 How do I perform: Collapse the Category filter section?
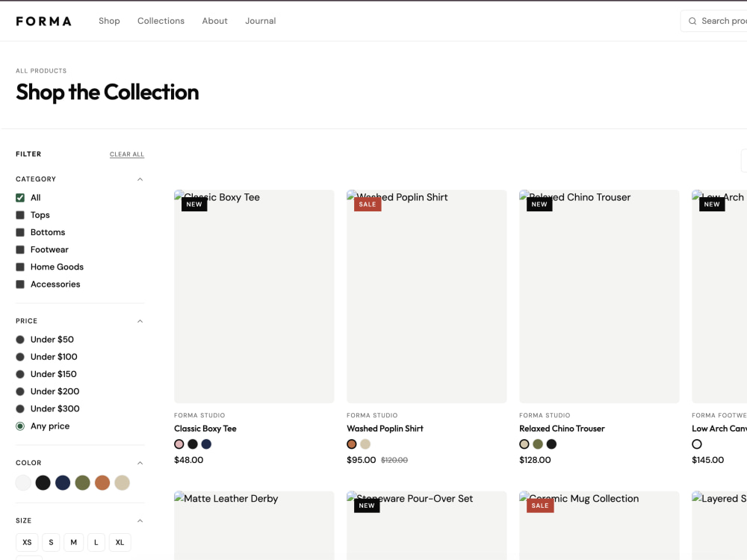140,179
